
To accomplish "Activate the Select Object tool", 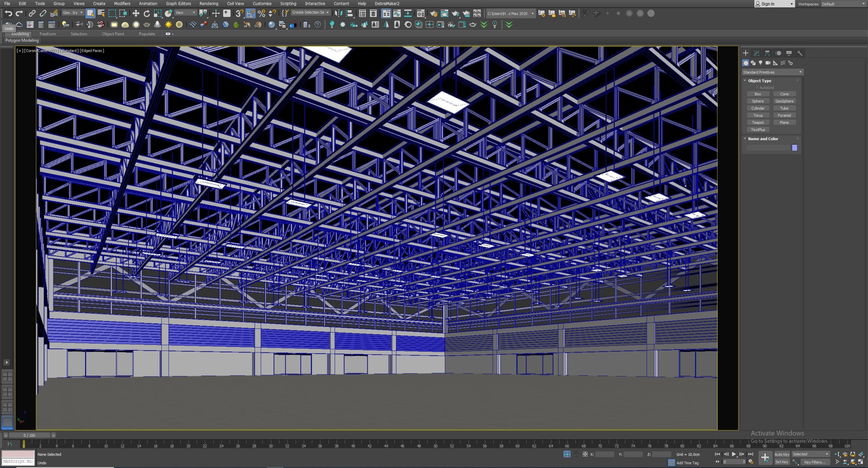I will [90, 14].
